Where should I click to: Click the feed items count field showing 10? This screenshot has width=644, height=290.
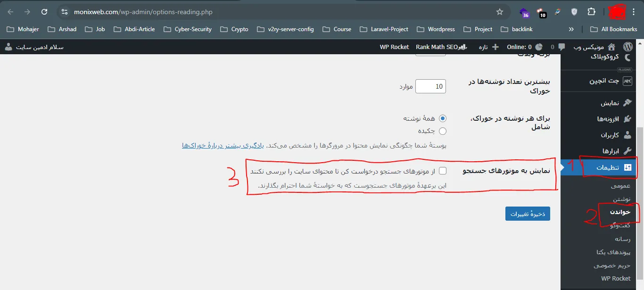click(x=430, y=86)
